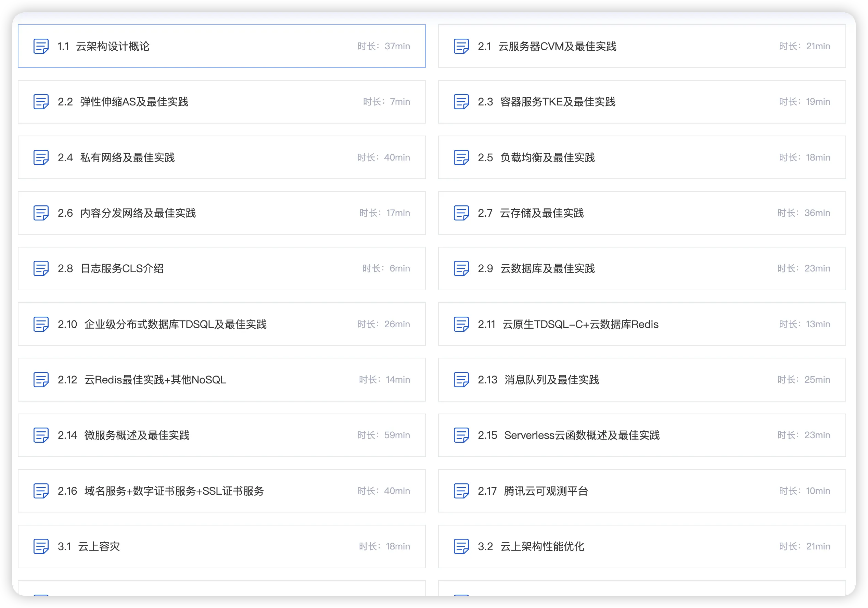Screen dimensions: 868x608
Task: Click duration 6min on lesson 2.8
Action: [386, 268]
